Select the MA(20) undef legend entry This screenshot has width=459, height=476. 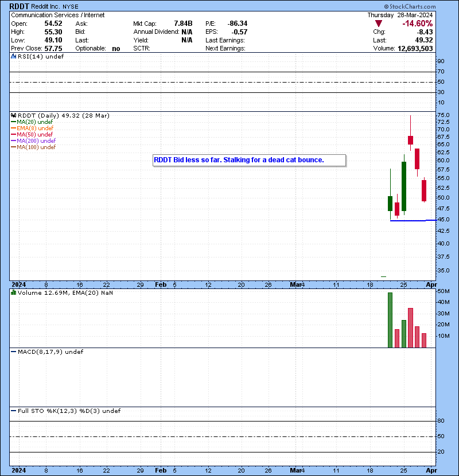(x=32, y=122)
